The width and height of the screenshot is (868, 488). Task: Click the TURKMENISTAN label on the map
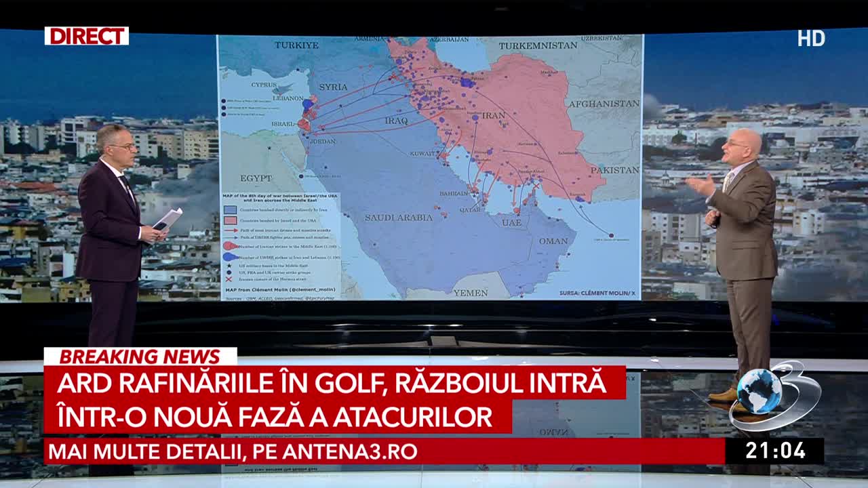538,45
